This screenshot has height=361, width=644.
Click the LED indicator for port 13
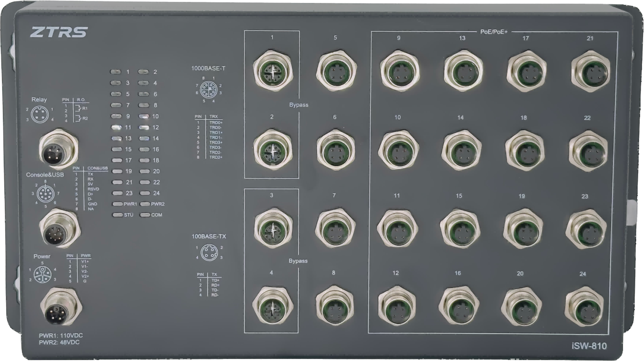(x=117, y=139)
